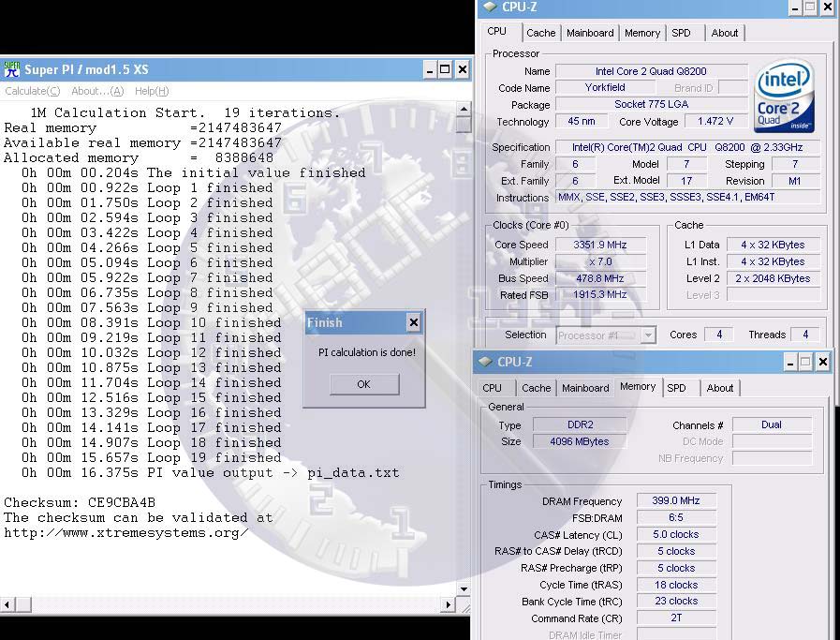Click the Package value Socket 775 LGA
840x640 pixels.
point(651,104)
